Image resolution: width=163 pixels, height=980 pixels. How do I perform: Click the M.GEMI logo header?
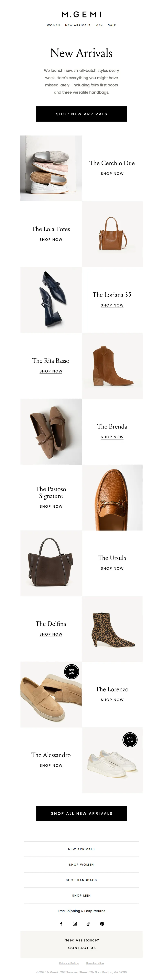[x=81, y=14]
